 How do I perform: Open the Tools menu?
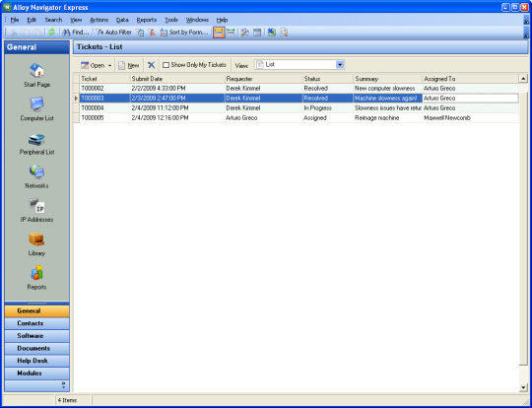pyautogui.click(x=171, y=20)
